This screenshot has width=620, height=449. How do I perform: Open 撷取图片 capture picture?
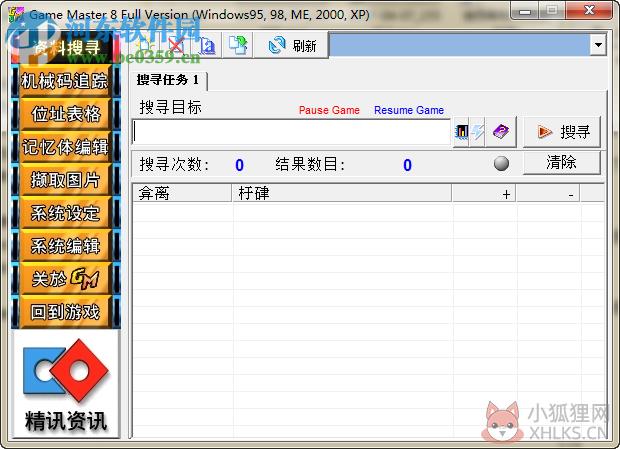tap(65, 181)
